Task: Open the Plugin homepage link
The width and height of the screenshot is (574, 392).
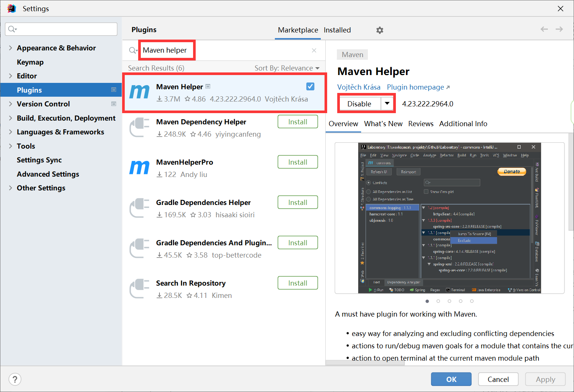Action: [418, 87]
